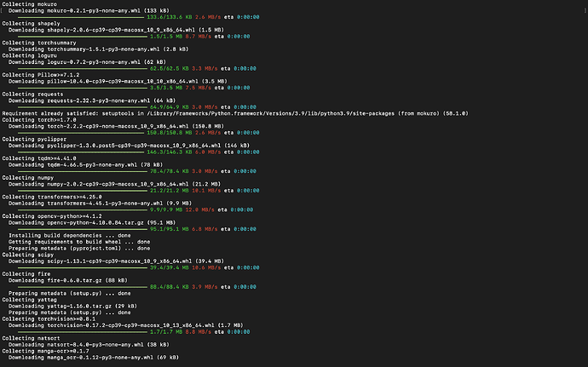
Task: Click the 'Collecting scipy' line
Action: click(28, 255)
